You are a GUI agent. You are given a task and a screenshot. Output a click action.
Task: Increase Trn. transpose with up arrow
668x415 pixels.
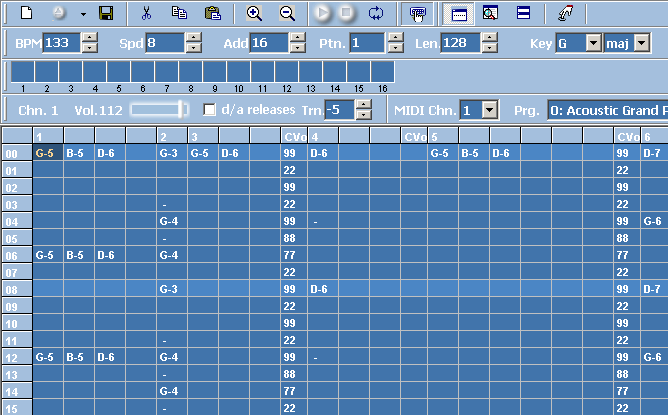[363, 105]
